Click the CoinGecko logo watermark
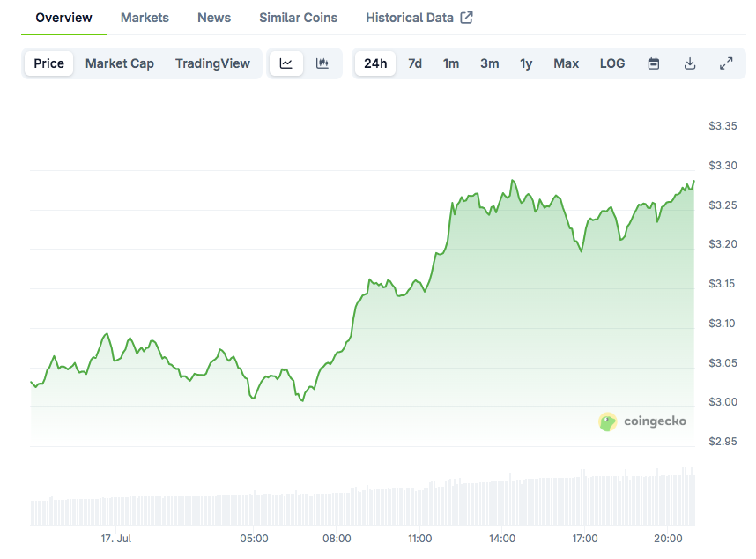This screenshot has width=756, height=559. tap(641, 421)
